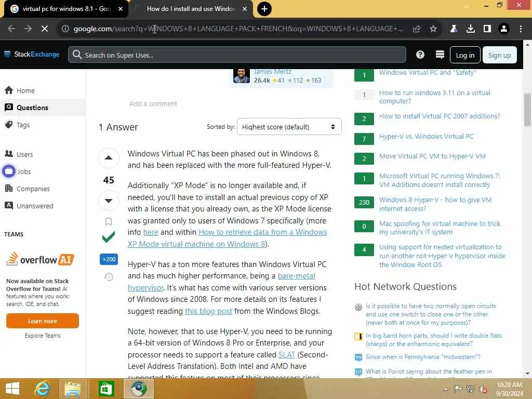Open File Explorer from taskbar
The height and width of the screenshot is (399, 532).
(73, 389)
